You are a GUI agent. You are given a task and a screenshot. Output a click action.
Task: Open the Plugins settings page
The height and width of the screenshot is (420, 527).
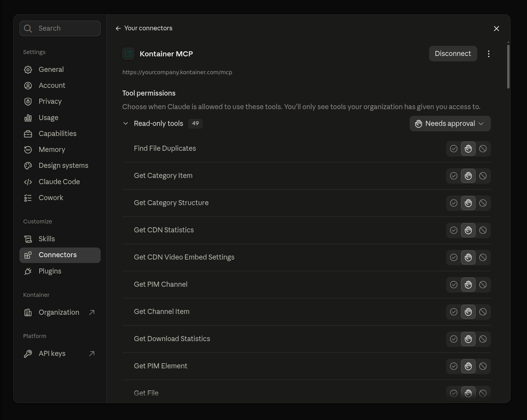click(x=60, y=271)
